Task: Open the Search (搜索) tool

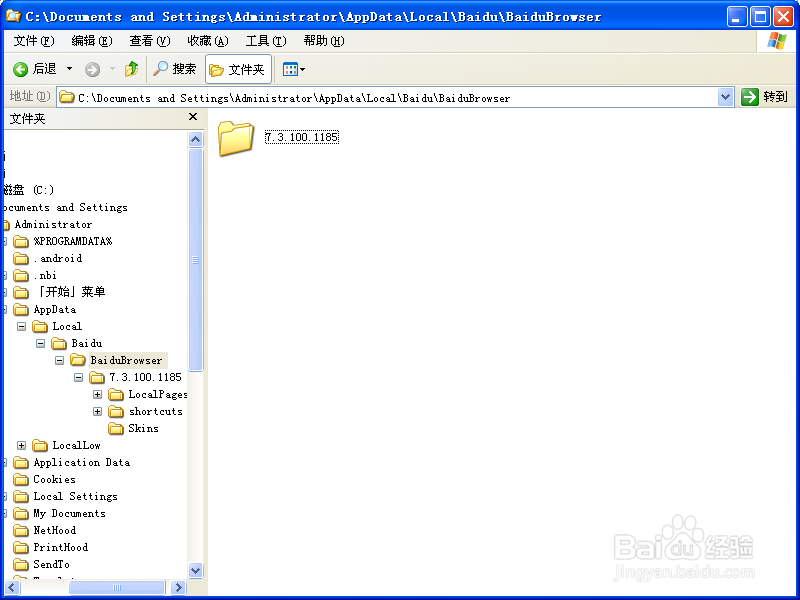Action: [174, 69]
